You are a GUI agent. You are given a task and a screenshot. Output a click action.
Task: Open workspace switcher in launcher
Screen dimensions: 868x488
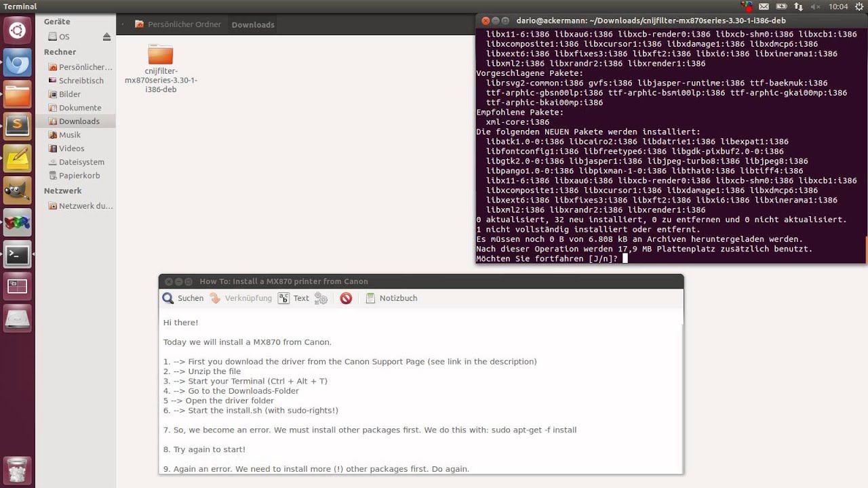pos(18,287)
